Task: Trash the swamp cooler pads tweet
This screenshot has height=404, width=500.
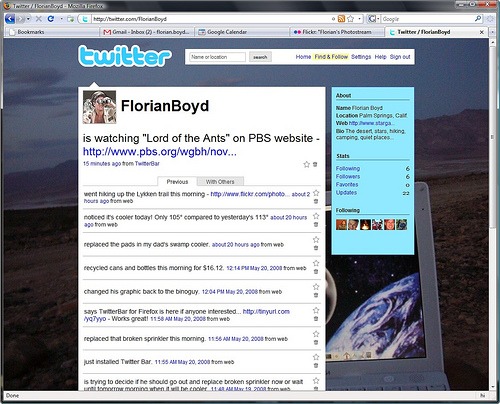Action: [316, 248]
